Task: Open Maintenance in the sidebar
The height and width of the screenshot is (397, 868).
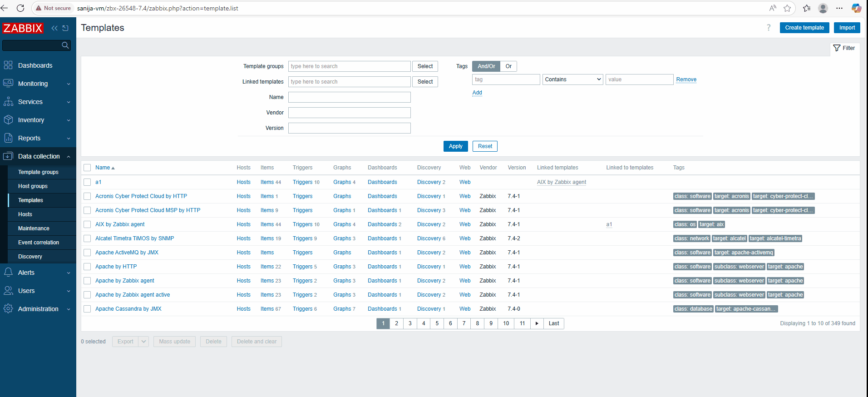Action: pos(34,228)
